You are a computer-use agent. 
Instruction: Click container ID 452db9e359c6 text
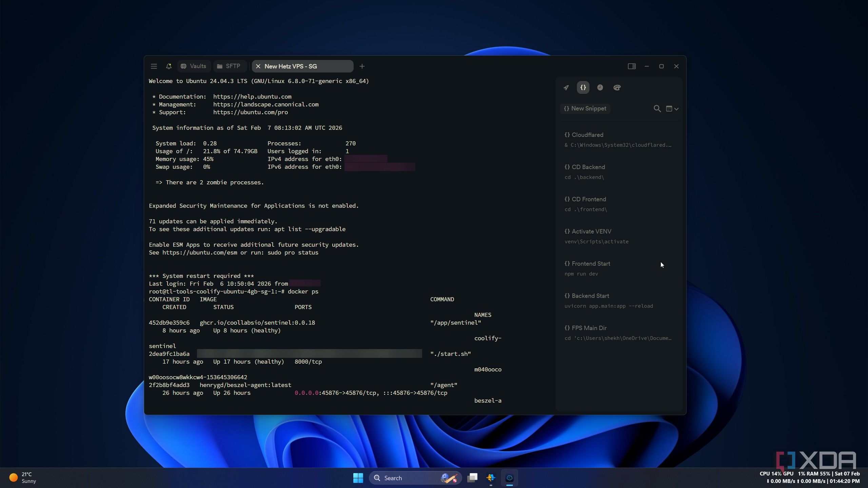tap(169, 323)
